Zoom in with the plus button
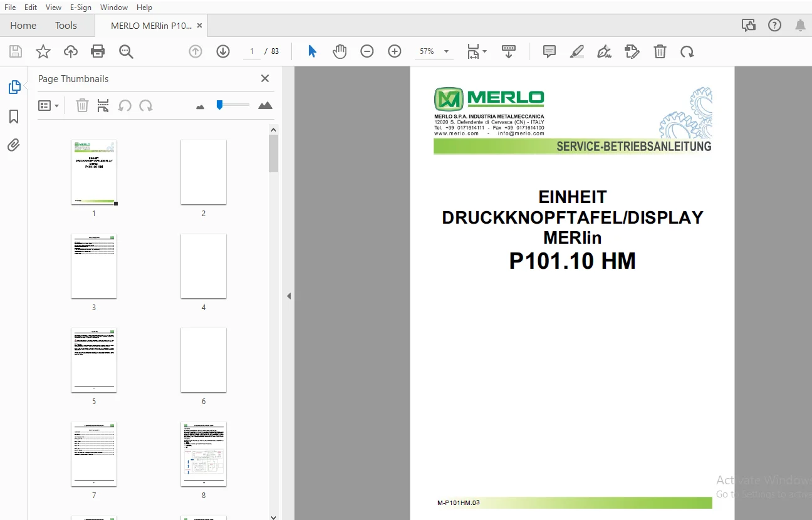Screen dimensions: 812x520 pyautogui.click(x=395, y=51)
